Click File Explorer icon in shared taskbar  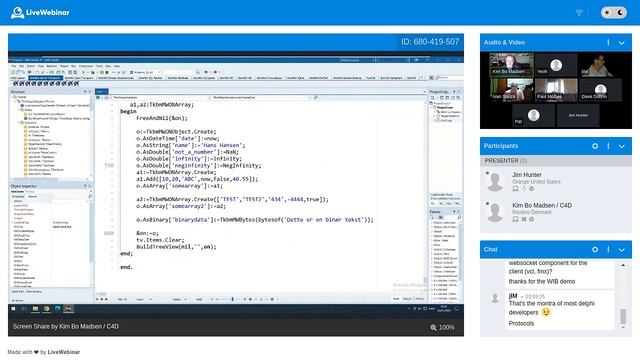click(x=36, y=309)
